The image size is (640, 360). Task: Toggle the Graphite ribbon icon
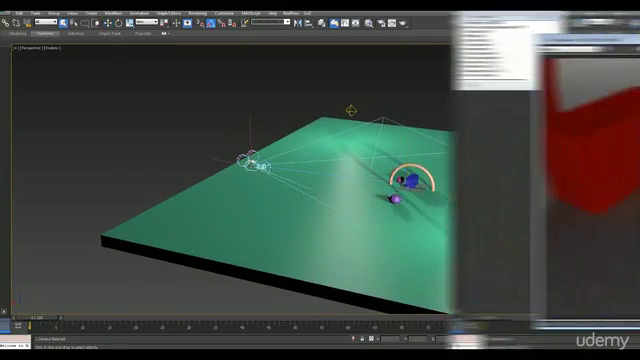(x=334, y=23)
